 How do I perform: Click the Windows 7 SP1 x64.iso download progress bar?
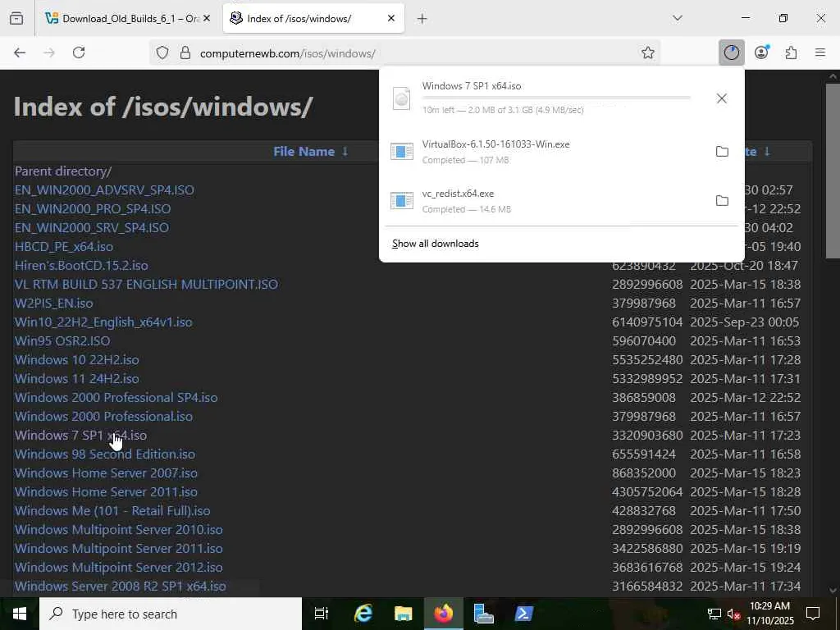pyautogui.click(x=556, y=98)
